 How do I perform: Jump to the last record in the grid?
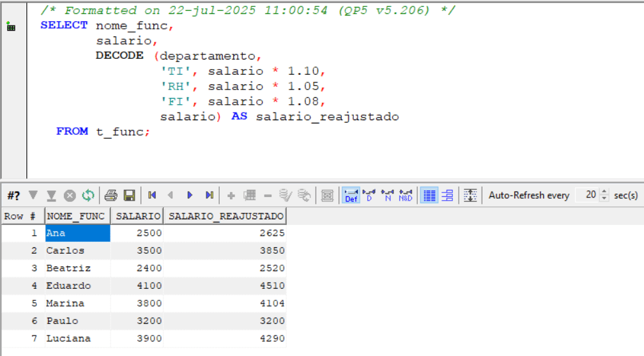(x=209, y=196)
